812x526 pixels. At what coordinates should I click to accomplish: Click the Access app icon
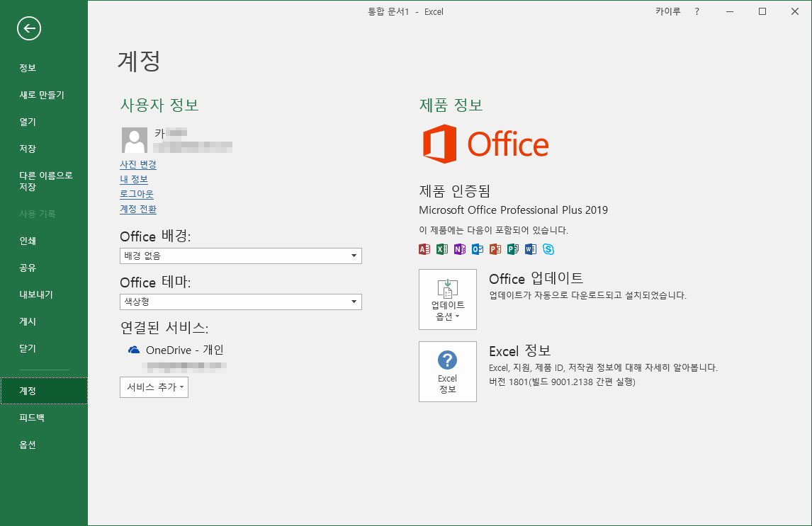[424, 249]
